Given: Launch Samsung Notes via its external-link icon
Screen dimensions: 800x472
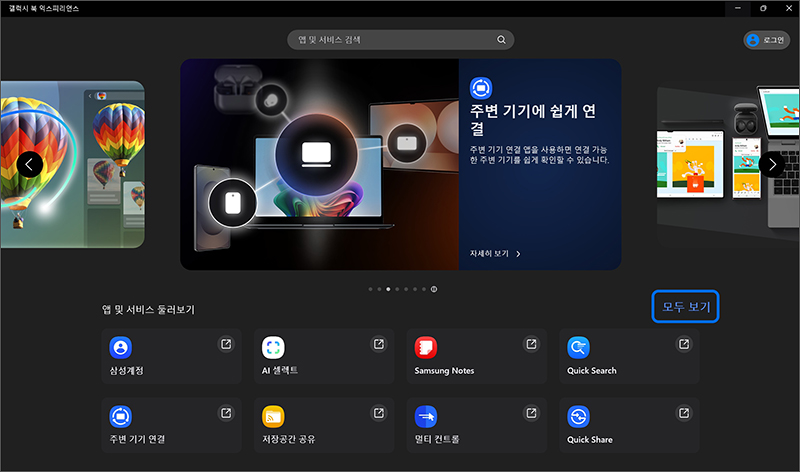Looking at the screenshot, I should [531, 344].
